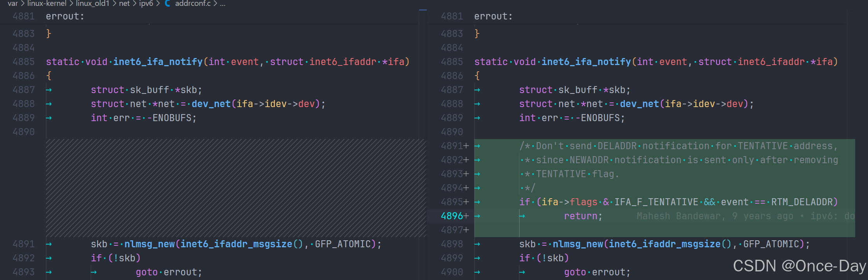Open the 'var' breadcrumb segment

click(13, 4)
